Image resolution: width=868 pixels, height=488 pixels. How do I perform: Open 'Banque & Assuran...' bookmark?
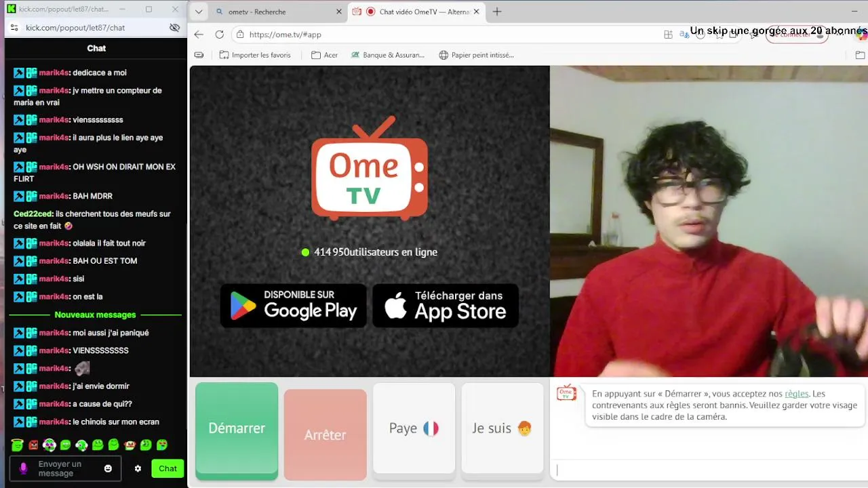pyautogui.click(x=388, y=55)
